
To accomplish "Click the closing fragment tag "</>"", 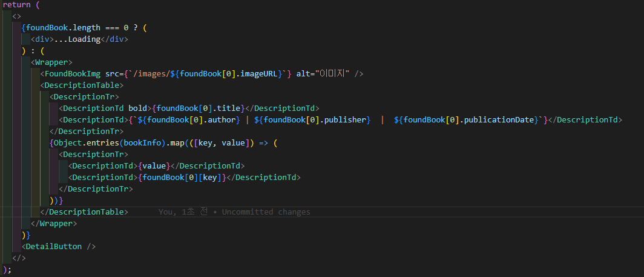I will pyautogui.click(x=19, y=258).
